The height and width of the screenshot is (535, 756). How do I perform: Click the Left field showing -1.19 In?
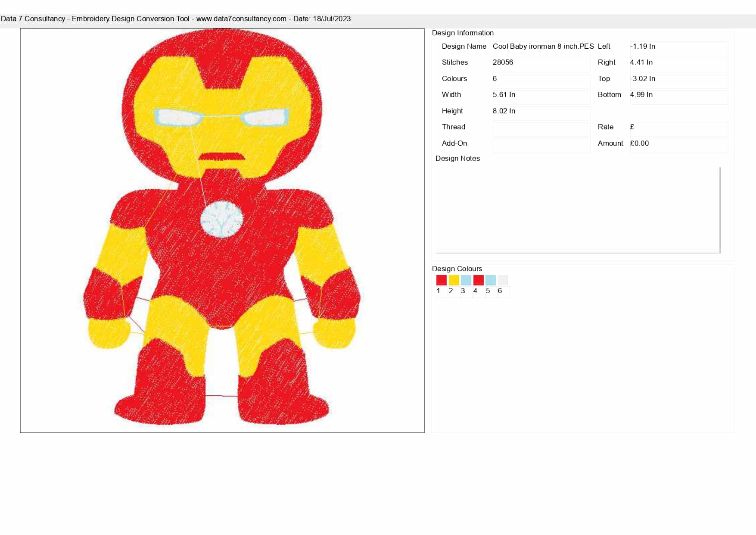[679, 48]
